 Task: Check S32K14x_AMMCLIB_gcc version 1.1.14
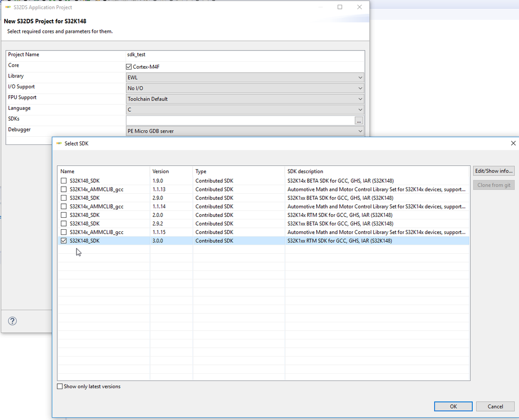coord(63,206)
